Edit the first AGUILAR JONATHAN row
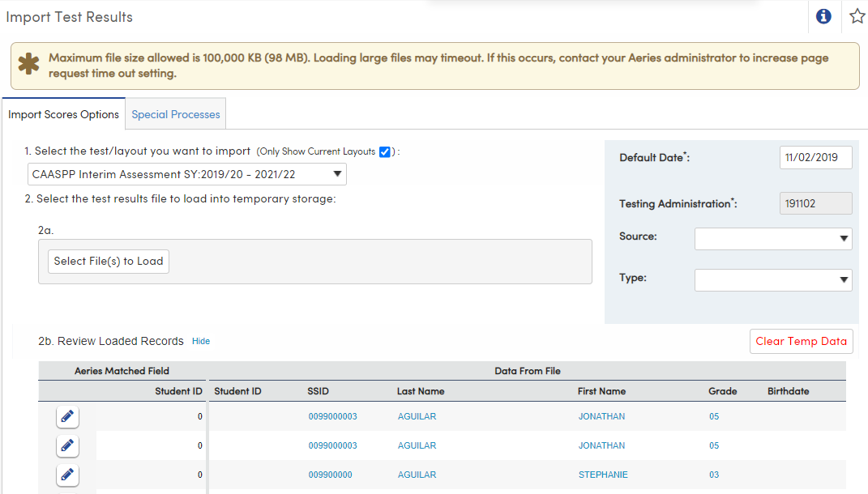The image size is (868, 494). click(67, 416)
